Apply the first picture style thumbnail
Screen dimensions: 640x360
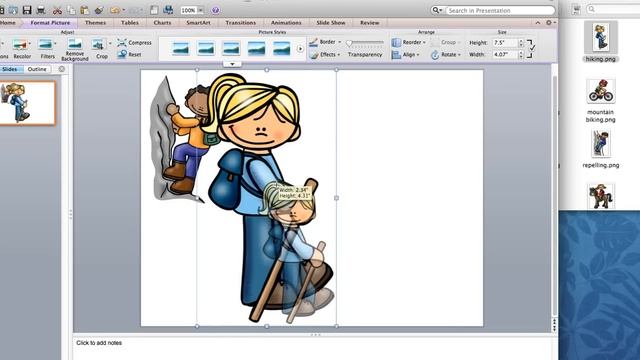click(x=181, y=49)
